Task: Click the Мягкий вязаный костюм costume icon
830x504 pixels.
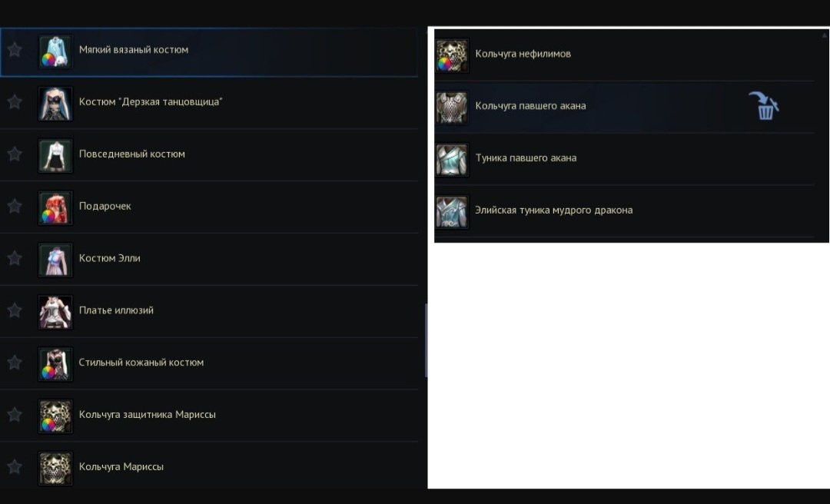Action: (55, 51)
